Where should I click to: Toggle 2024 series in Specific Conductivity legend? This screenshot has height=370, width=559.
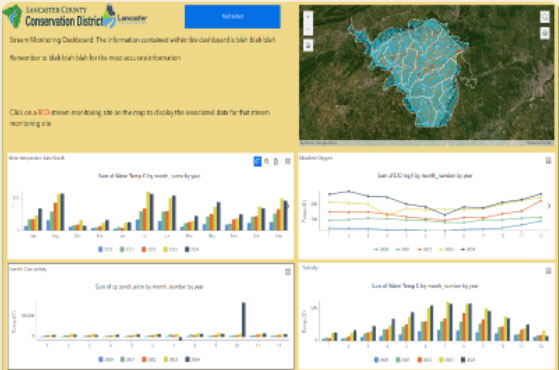coord(192,360)
